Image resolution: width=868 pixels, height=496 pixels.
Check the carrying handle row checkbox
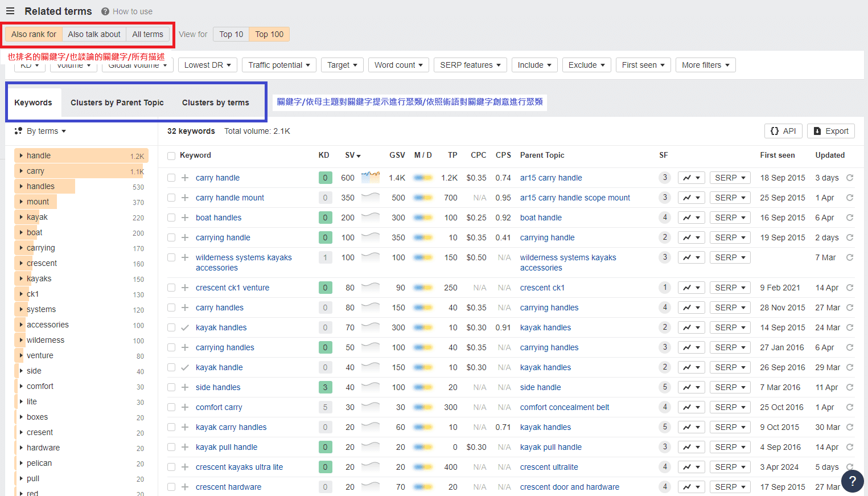(x=171, y=237)
